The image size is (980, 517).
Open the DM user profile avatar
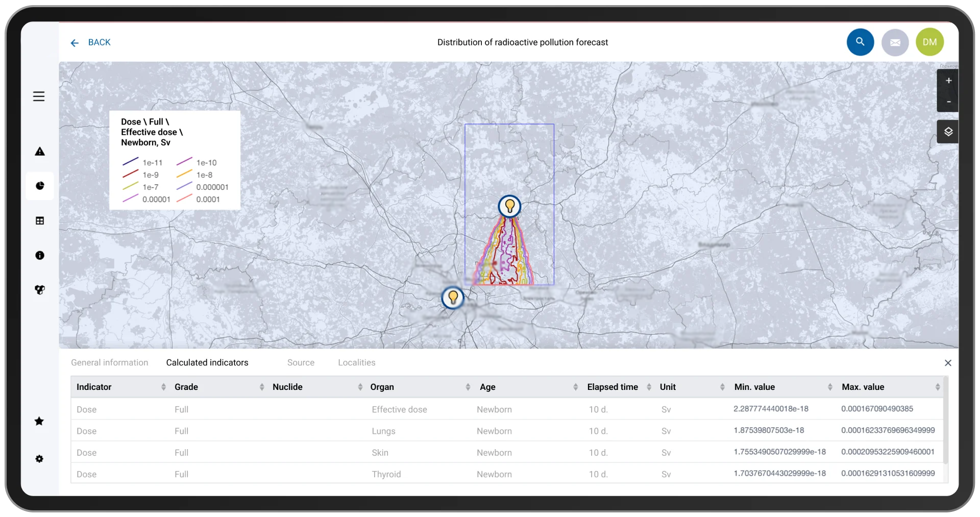pos(929,42)
